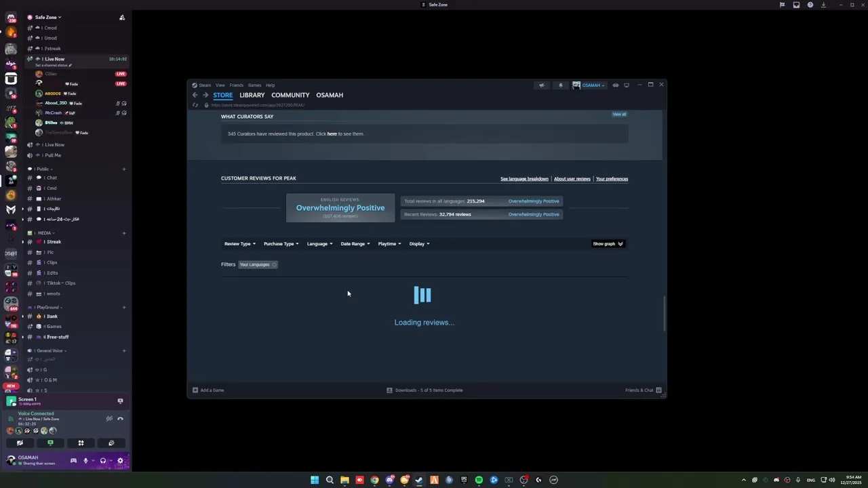This screenshot has width=868, height=488.
Task: Open Display dropdown in reviews
Action: click(419, 244)
